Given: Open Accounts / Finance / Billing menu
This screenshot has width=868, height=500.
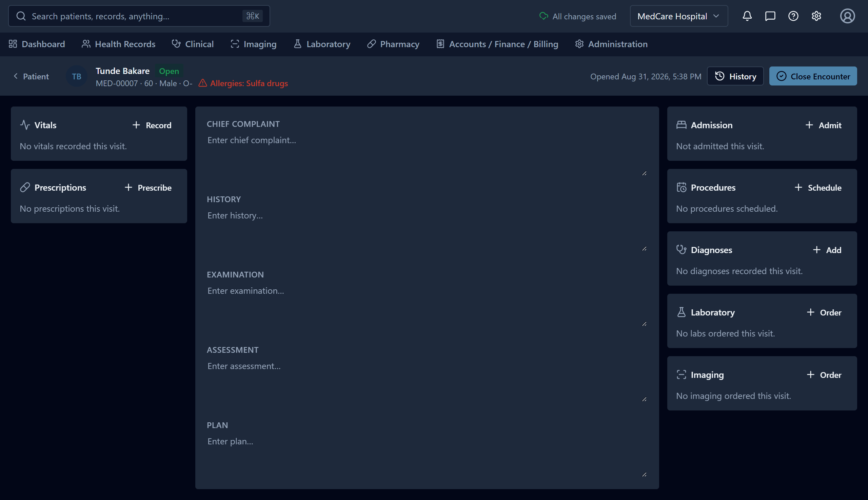Looking at the screenshot, I should pyautogui.click(x=497, y=44).
